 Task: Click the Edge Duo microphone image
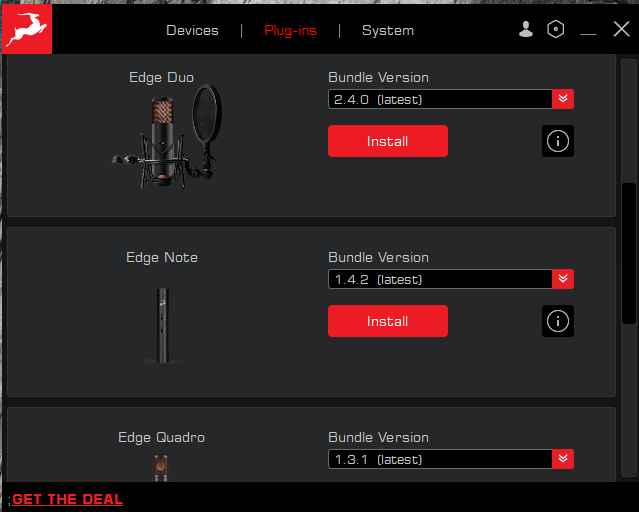[167, 137]
